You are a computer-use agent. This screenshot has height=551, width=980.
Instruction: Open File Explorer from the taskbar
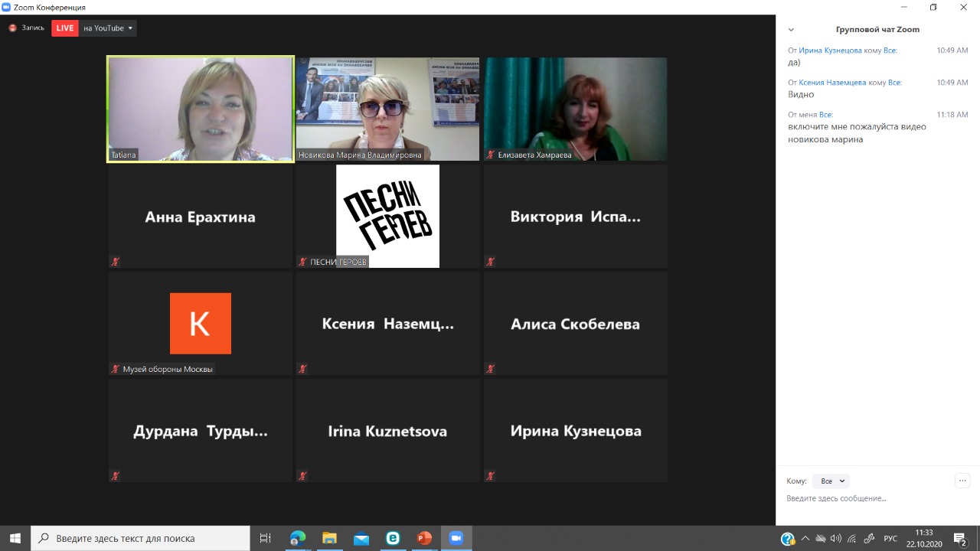tap(329, 538)
